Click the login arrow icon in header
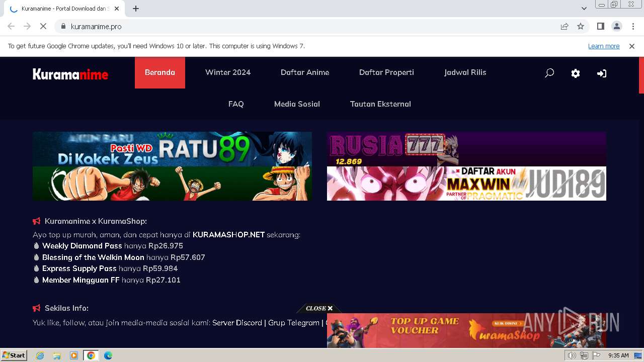644x362 pixels. coord(602,73)
